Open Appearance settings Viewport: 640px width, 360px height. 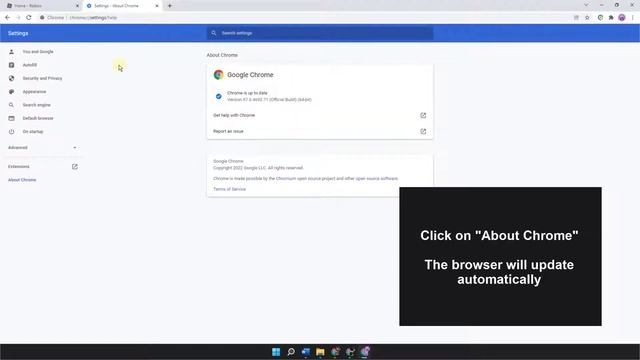coord(34,92)
